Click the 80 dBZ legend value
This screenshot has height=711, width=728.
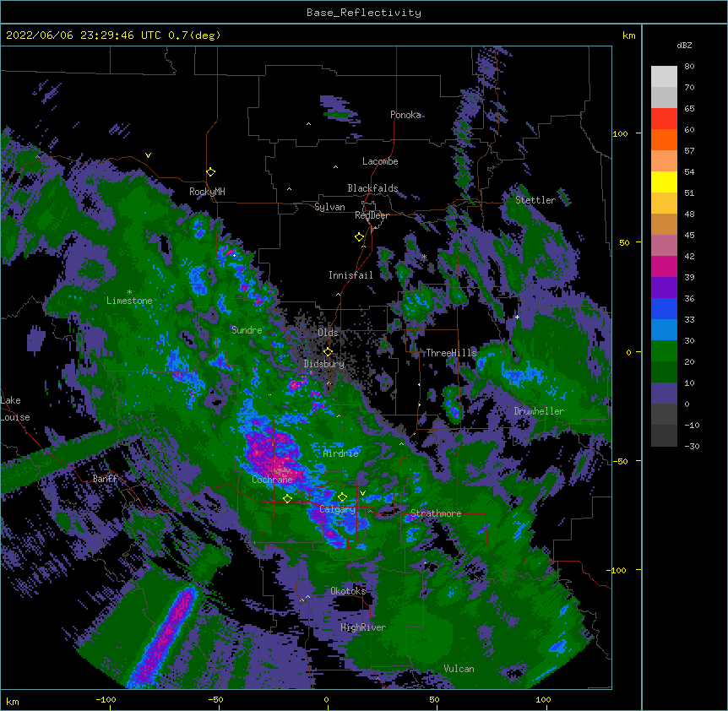click(x=689, y=67)
